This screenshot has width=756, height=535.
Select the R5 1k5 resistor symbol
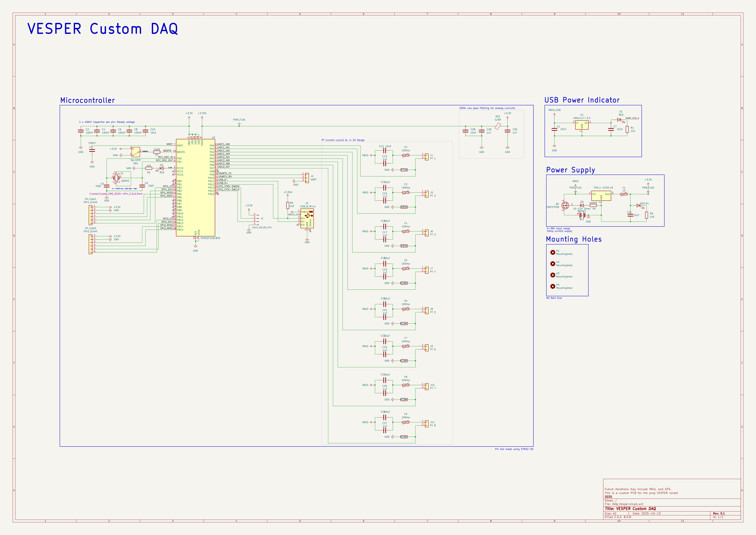coord(646,215)
